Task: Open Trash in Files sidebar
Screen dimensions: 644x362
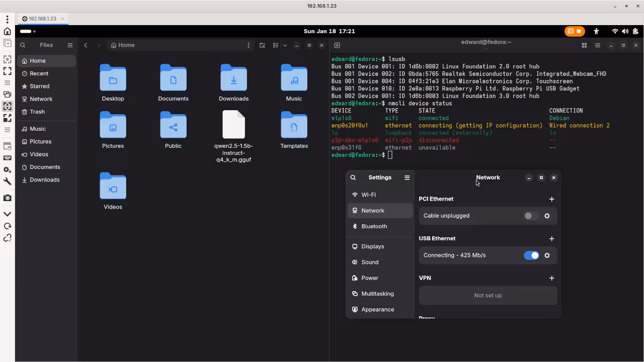Action: (x=37, y=112)
